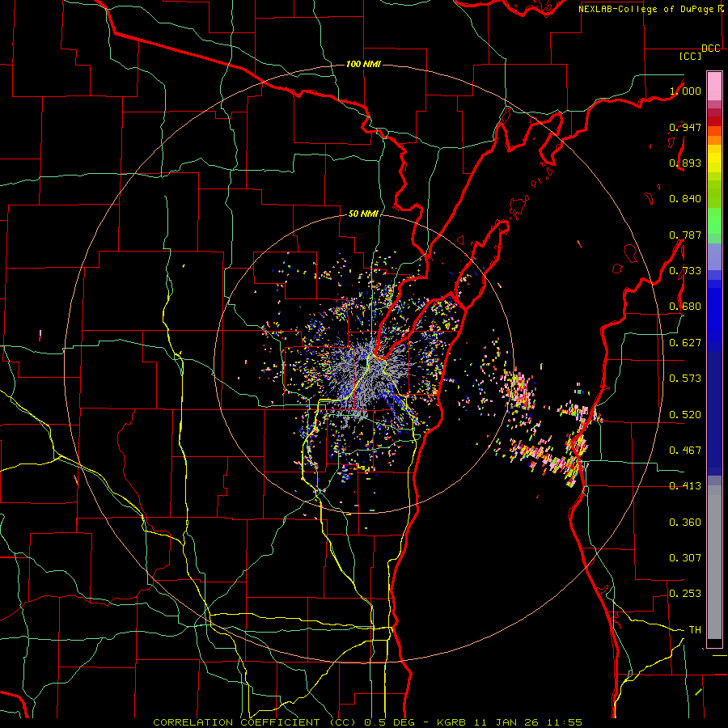Viewport: 728px width, 728px height.
Task: Select the 0.307 scale value
Action: coord(685,558)
